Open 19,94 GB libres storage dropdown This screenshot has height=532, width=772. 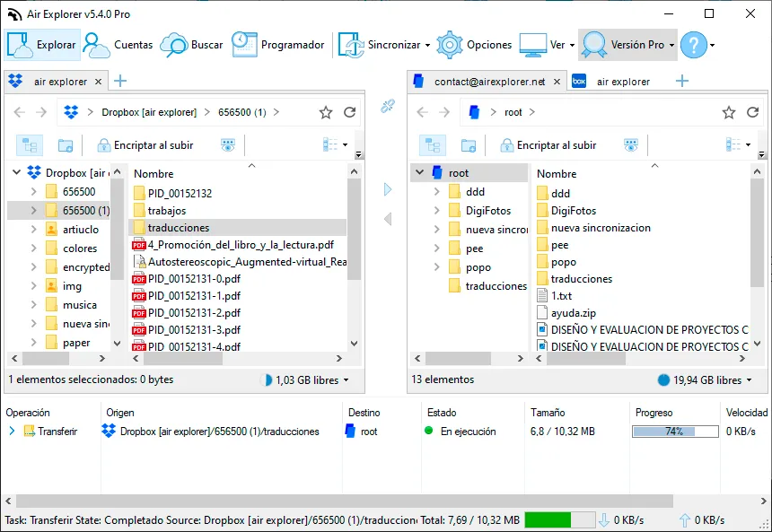(705, 379)
